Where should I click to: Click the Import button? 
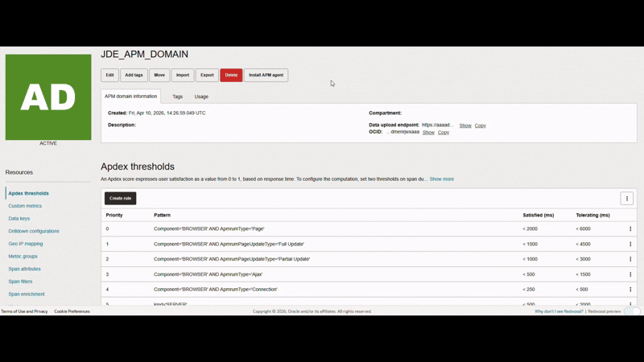(x=183, y=75)
